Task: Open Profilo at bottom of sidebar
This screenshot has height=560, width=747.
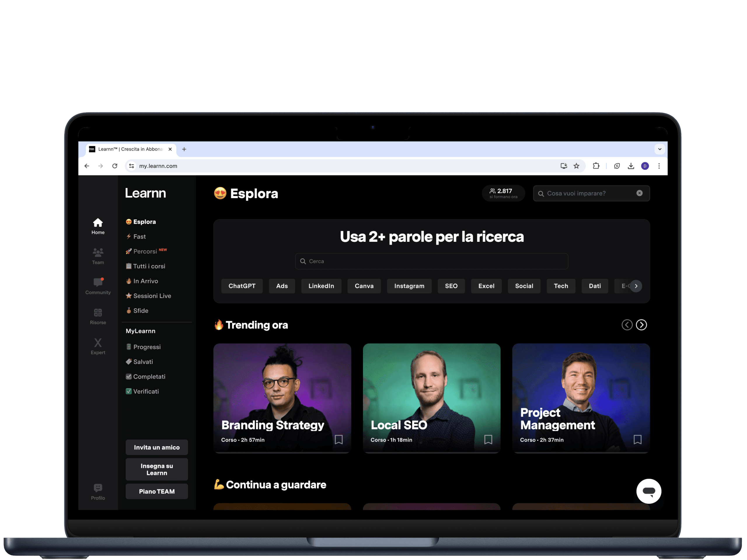Action: pyautogui.click(x=98, y=491)
